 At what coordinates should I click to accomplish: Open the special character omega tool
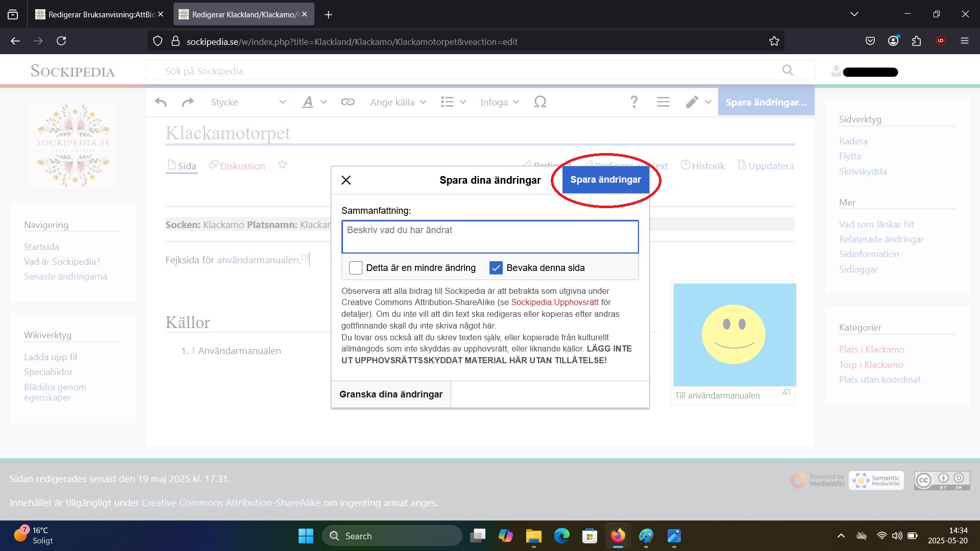coord(540,102)
